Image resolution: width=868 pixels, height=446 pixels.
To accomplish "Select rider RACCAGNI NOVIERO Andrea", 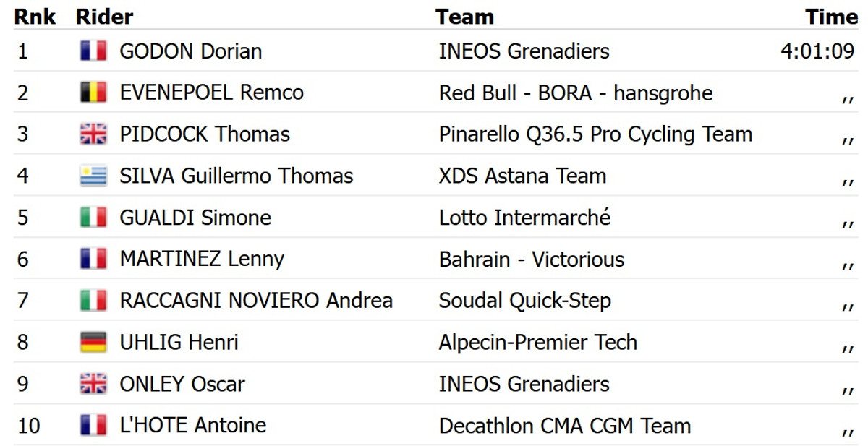I will coord(256,301).
